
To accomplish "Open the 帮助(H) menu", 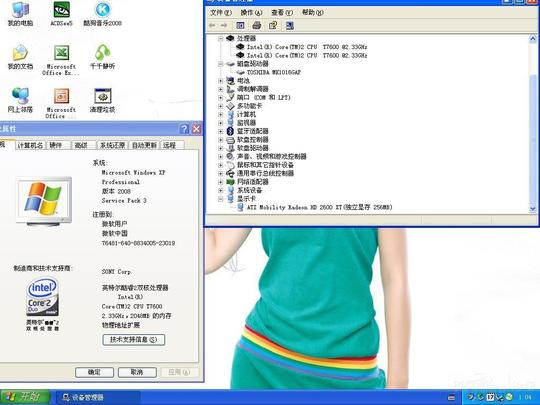I will (x=313, y=13).
